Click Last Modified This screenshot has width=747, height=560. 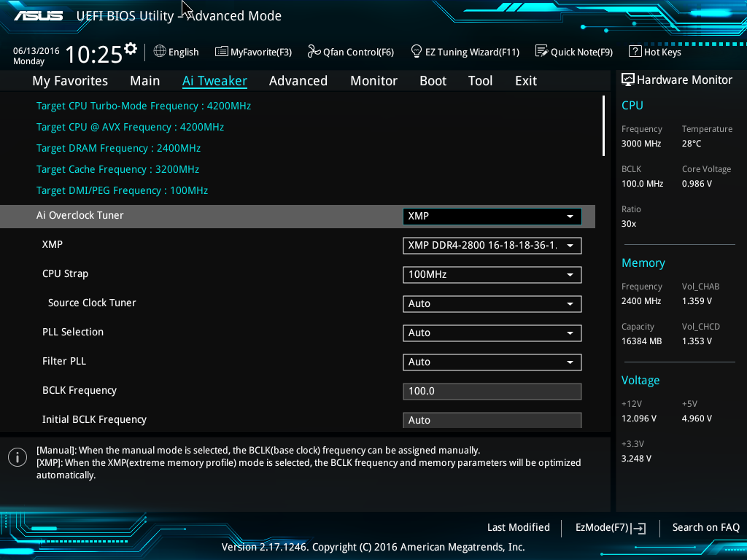click(519, 528)
